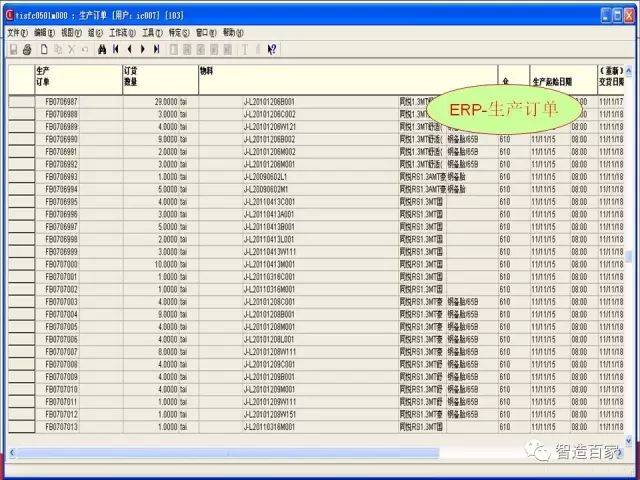Screen dimensions: 640x480
Task: Open the 编辑 menu
Action: point(44,33)
